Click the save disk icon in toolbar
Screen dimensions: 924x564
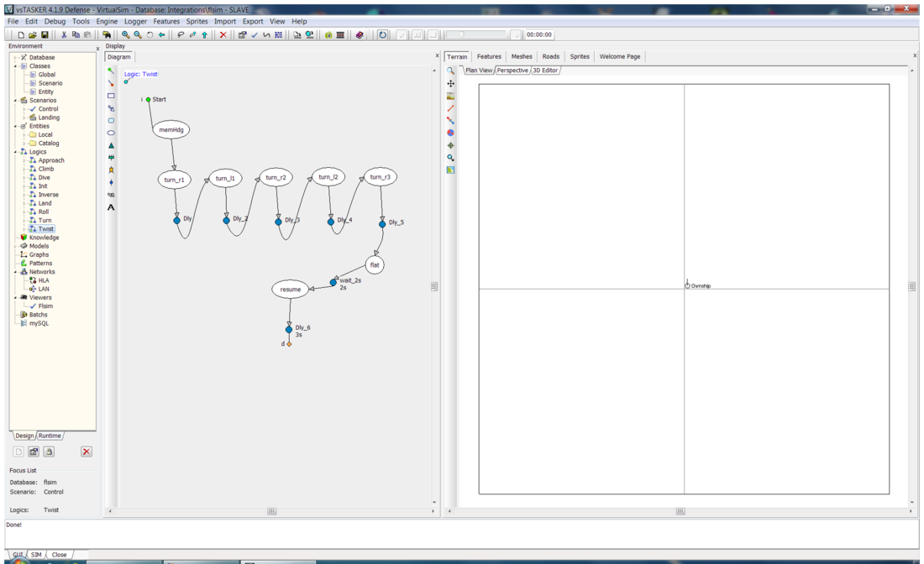coord(45,35)
